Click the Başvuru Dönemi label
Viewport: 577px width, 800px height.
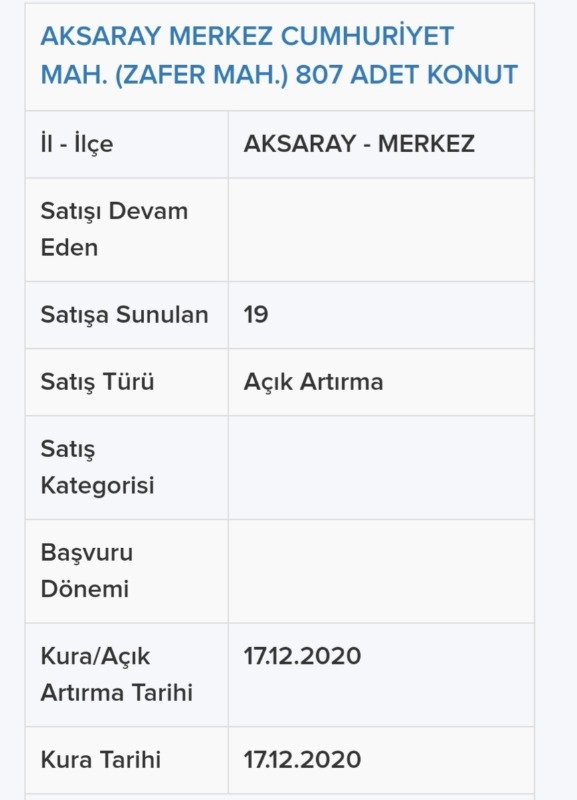coord(87,570)
